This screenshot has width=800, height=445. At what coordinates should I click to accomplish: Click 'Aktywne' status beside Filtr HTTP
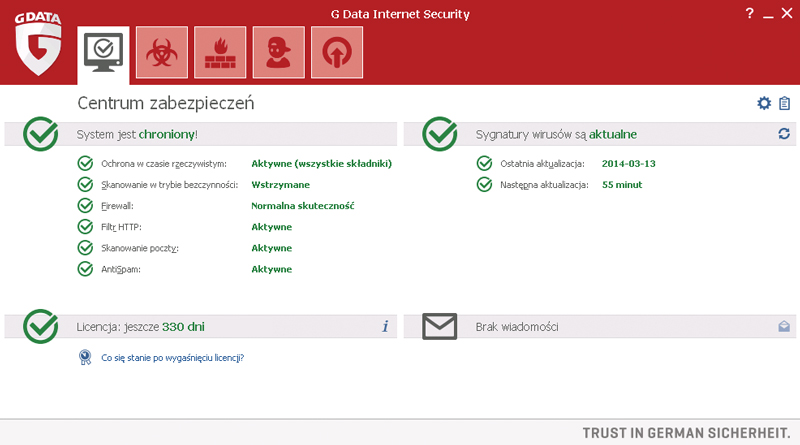pos(271,227)
